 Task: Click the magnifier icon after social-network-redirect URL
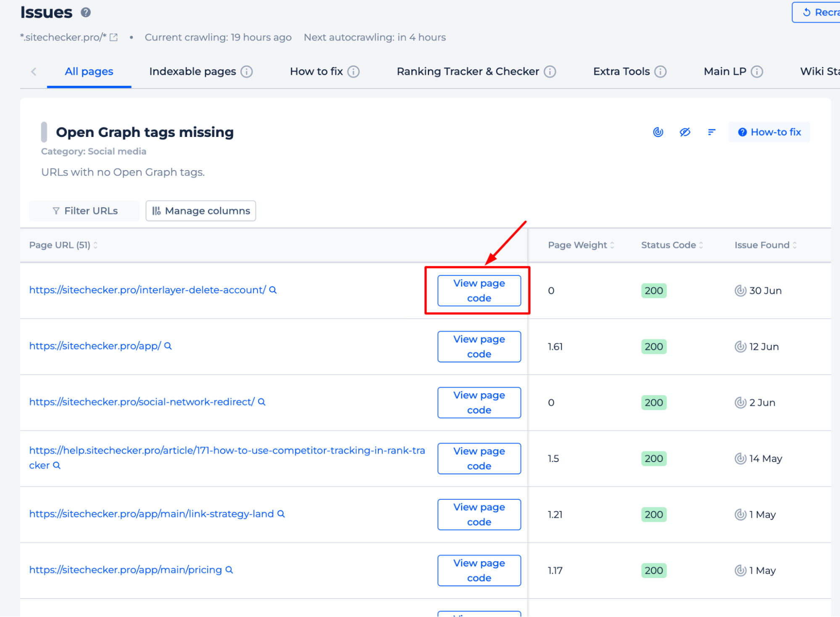pos(262,402)
